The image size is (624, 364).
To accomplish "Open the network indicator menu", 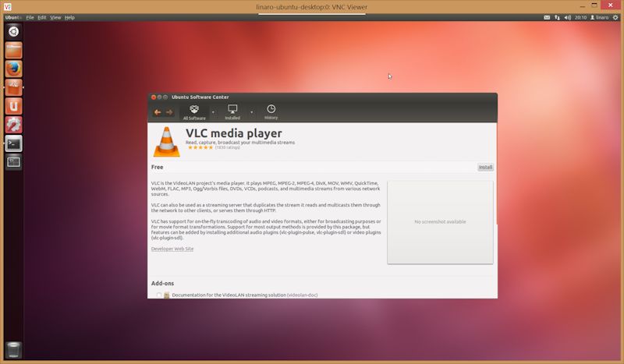I will pos(557,17).
